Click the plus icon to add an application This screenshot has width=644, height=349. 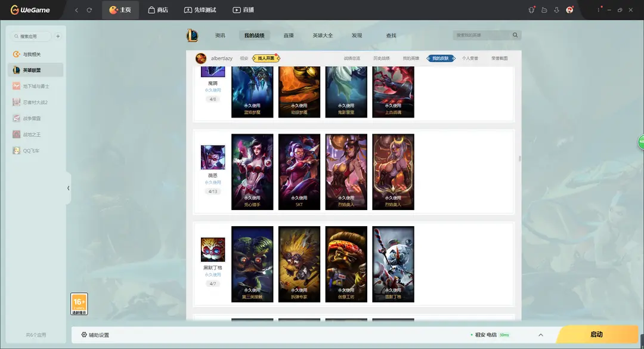[58, 36]
